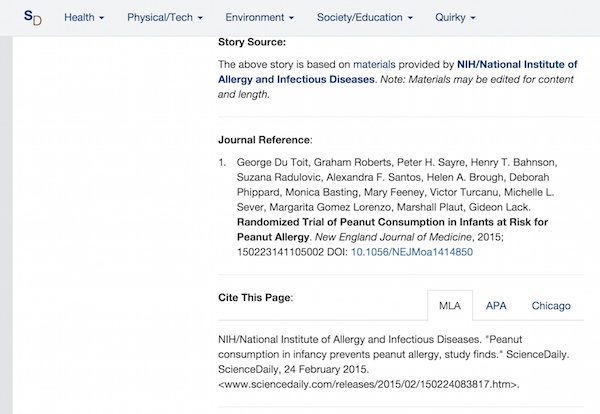This screenshot has width=600, height=414.
Task: Click the 'Materials may be edited' note
Action: (x=480, y=79)
